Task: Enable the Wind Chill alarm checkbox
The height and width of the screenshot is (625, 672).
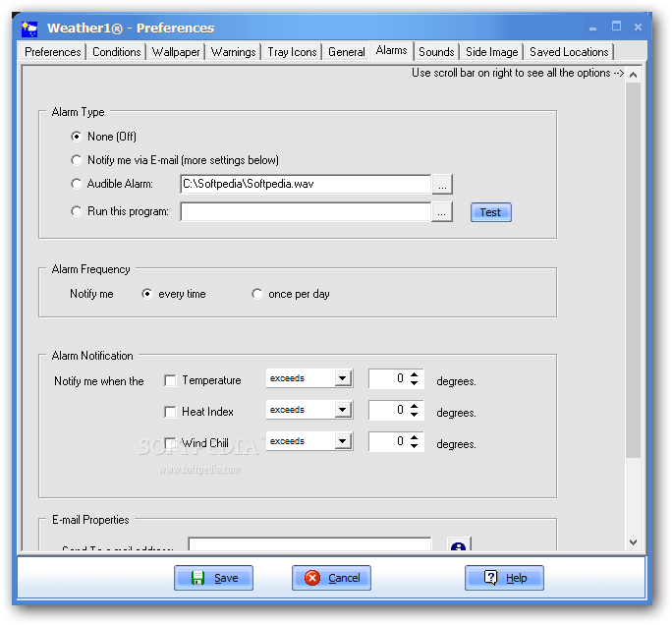Action: coord(170,443)
